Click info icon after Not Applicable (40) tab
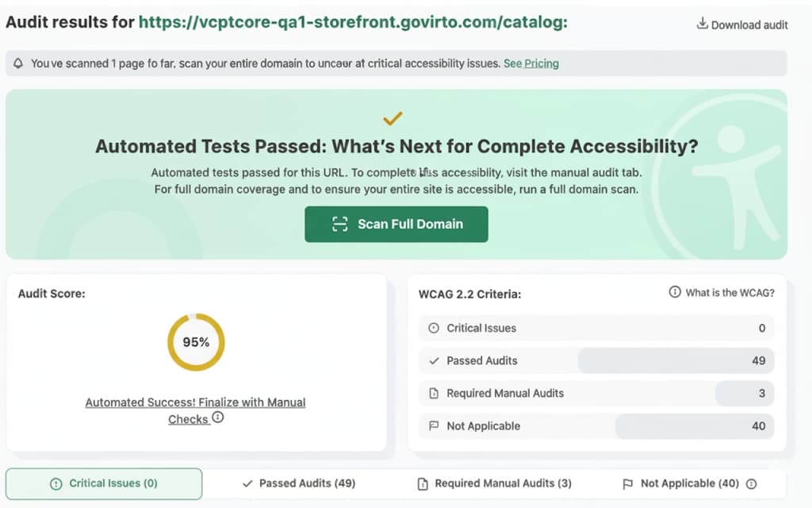 tap(752, 483)
